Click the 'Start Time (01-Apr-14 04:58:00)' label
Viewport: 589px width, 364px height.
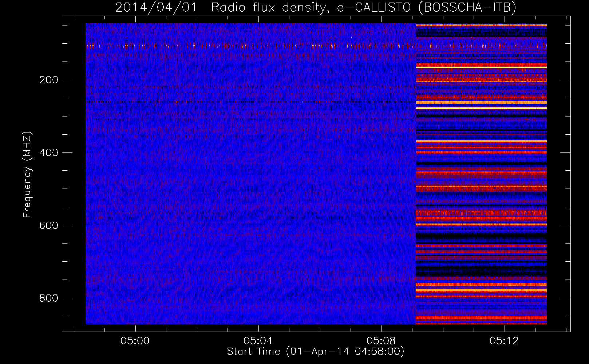[x=316, y=352]
